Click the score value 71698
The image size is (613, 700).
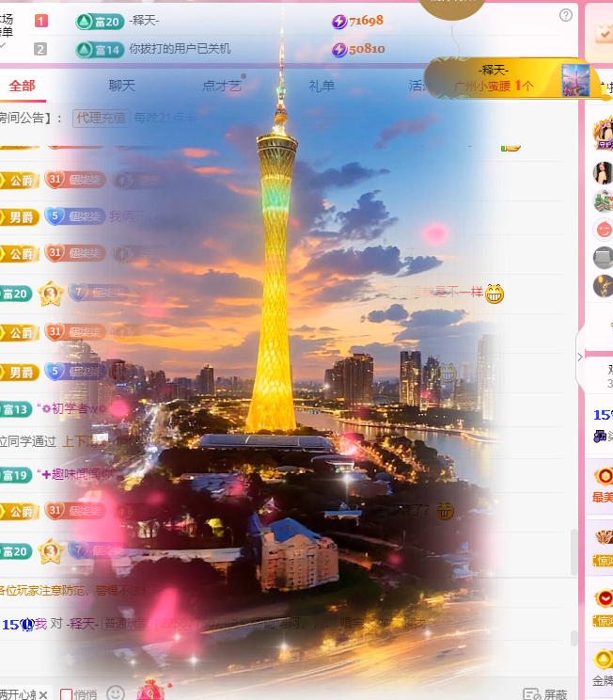[366, 21]
